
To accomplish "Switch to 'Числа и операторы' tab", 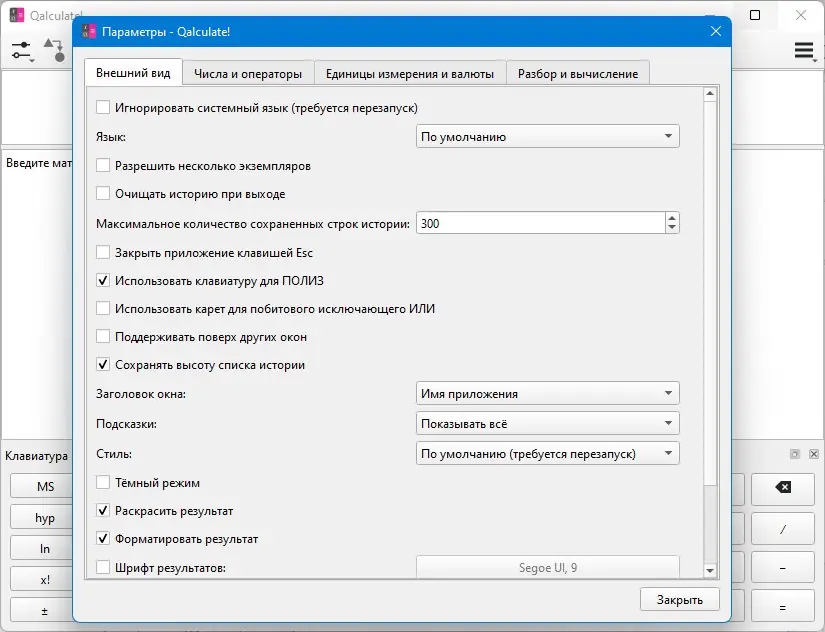I will 248,74.
